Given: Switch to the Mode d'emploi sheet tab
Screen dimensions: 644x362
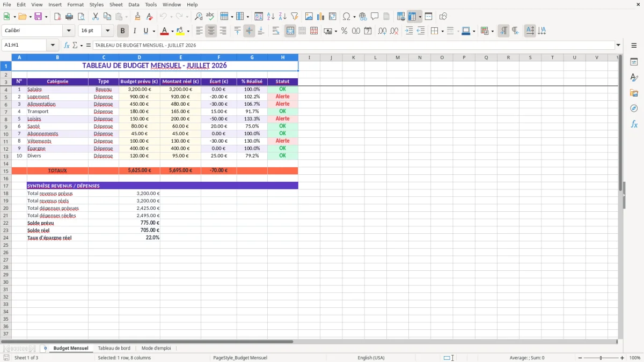Looking at the screenshot, I should 156,348.
